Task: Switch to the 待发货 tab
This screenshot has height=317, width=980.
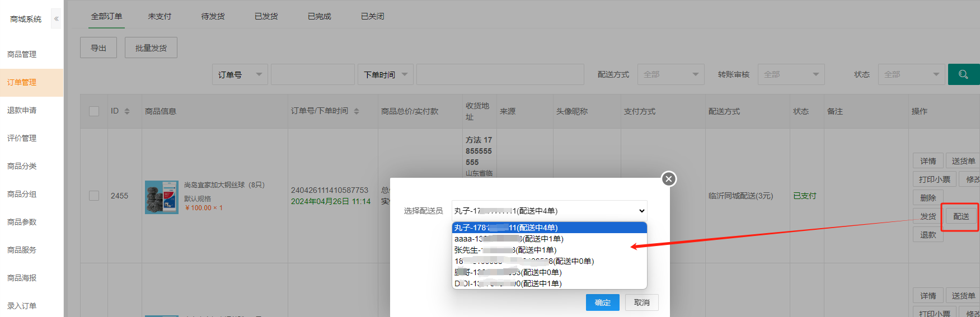Action: 213,16
